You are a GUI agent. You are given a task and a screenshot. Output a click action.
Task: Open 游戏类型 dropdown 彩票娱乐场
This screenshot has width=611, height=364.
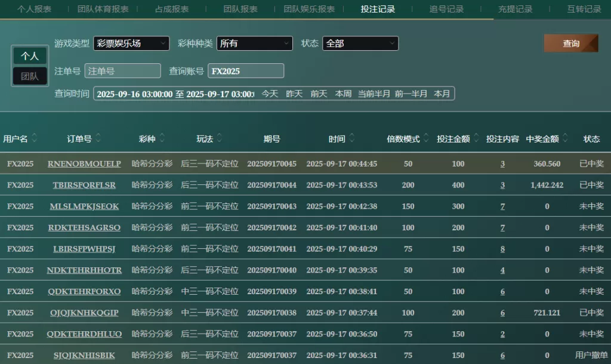pyautogui.click(x=131, y=44)
